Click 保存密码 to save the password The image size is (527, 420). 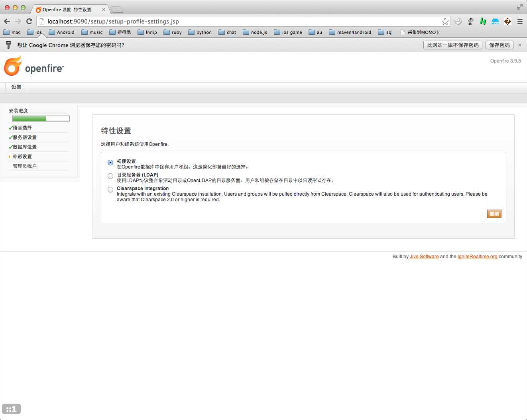coord(499,45)
